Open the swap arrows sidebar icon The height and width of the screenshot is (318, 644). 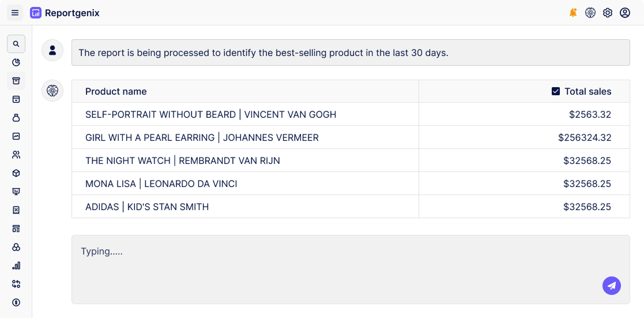click(x=16, y=284)
